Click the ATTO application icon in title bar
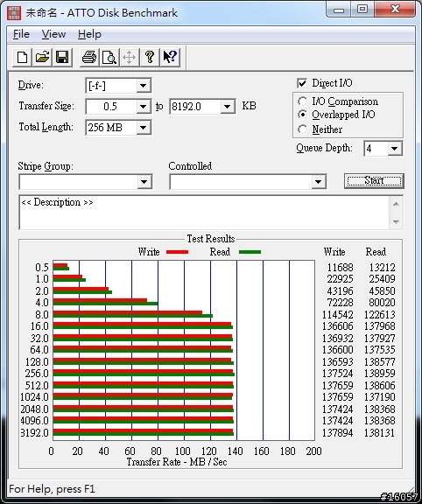422x504 pixels. 14,13
